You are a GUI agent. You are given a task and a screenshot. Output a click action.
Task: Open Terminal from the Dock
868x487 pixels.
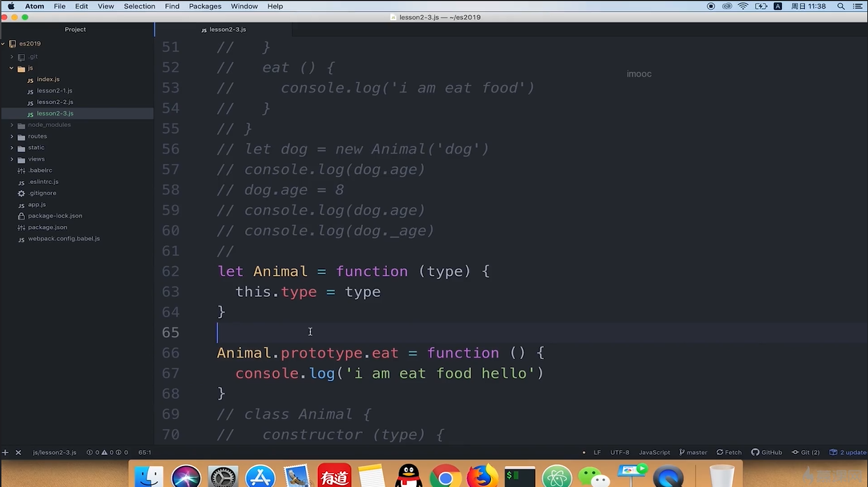click(x=520, y=477)
